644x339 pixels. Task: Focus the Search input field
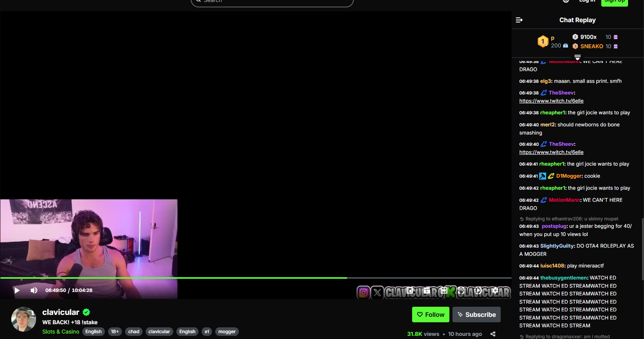(272, 2)
